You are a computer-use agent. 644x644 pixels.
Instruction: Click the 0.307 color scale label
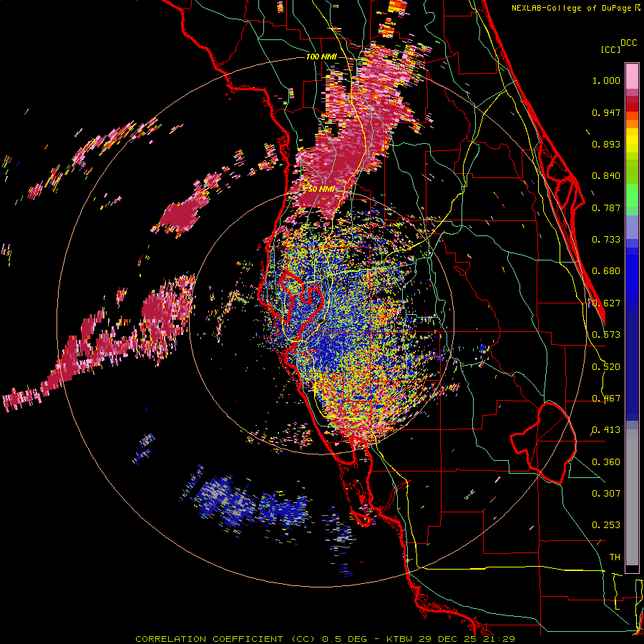[x=606, y=494]
